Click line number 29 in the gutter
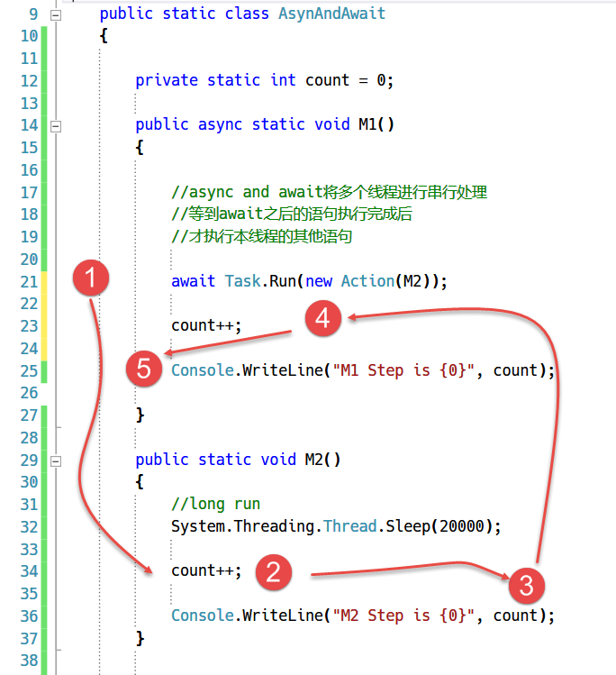This screenshot has height=675, width=616. click(29, 460)
